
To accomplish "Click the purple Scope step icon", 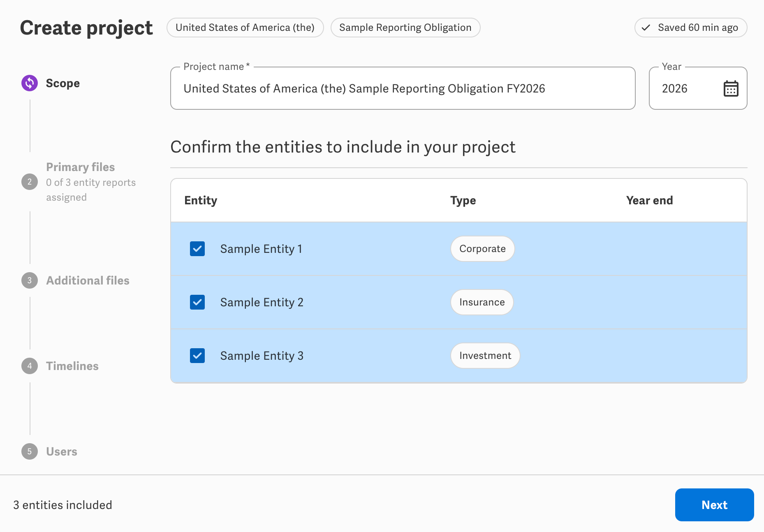I will click(x=30, y=83).
